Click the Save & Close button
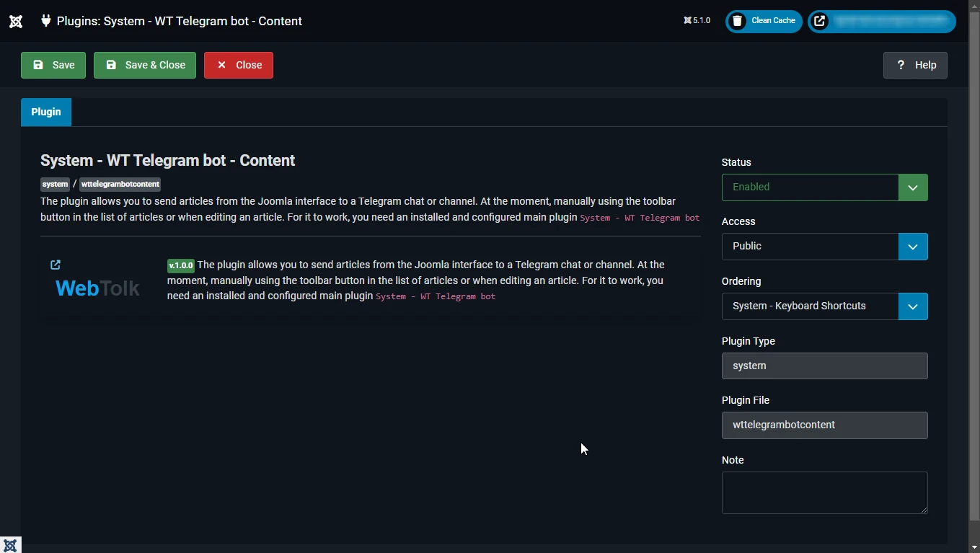Image resolution: width=980 pixels, height=553 pixels. coord(145,65)
